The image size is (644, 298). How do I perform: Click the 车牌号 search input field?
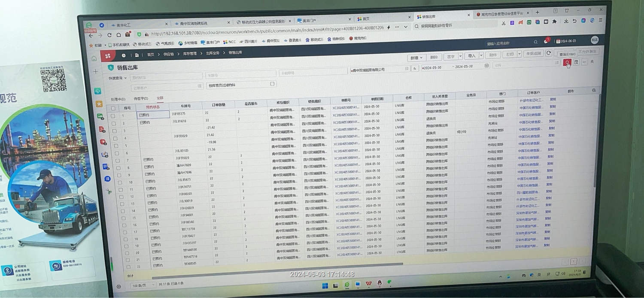click(x=240, y=74)
